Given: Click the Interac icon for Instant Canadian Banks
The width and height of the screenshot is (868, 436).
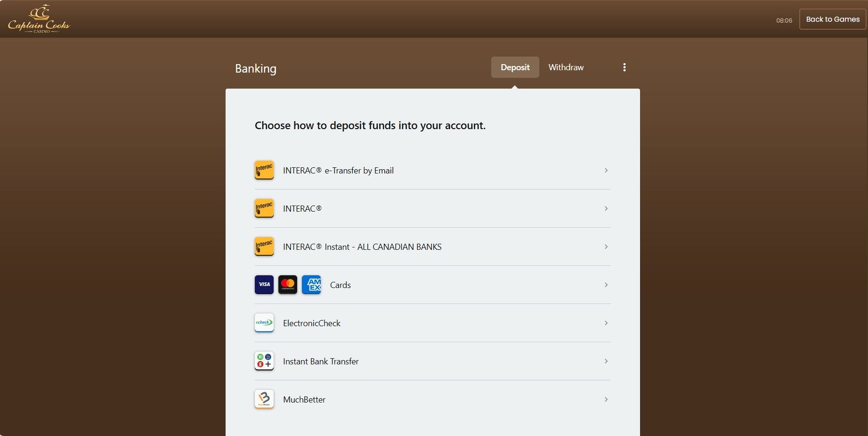Looking at the screenshot, I should (264, 247).
